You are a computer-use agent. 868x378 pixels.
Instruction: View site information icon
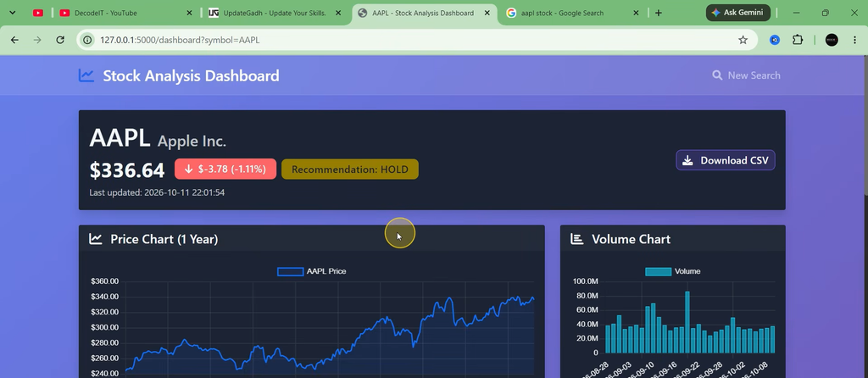tap(87, 40)
